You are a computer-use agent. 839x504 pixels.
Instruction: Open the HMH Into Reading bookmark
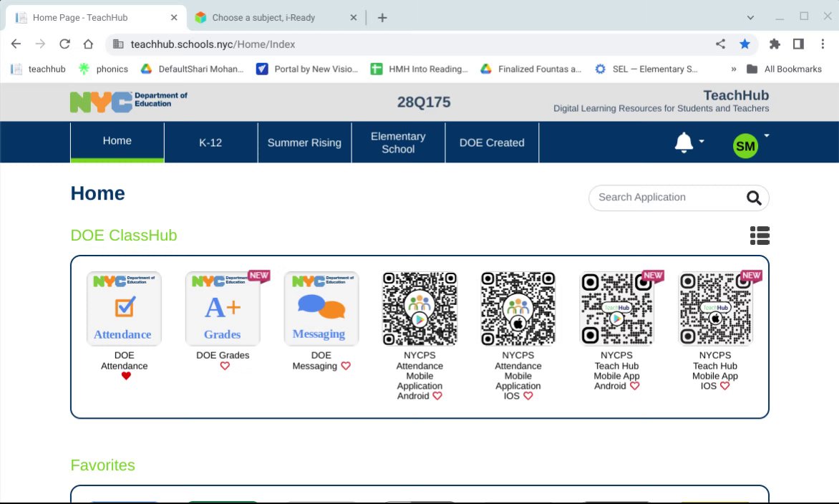point(419,69)
